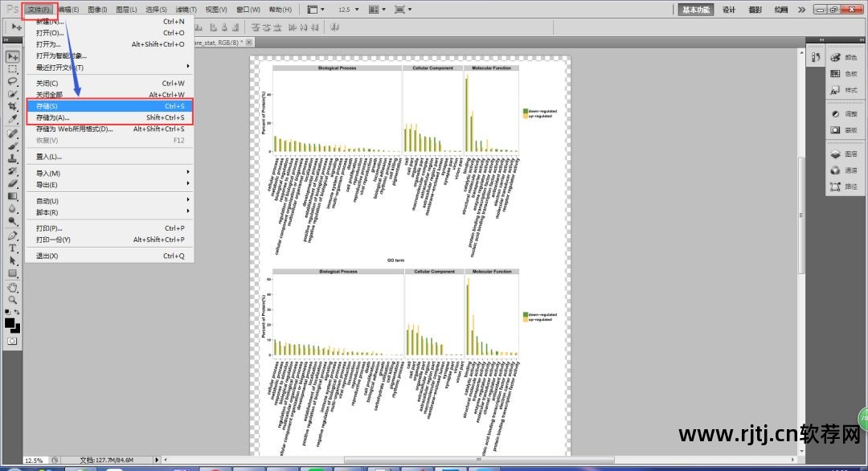Viewport: 868px width, 471px height.
Task: Open the 样式 (Styles) panel icon
Action: (844, 90)
